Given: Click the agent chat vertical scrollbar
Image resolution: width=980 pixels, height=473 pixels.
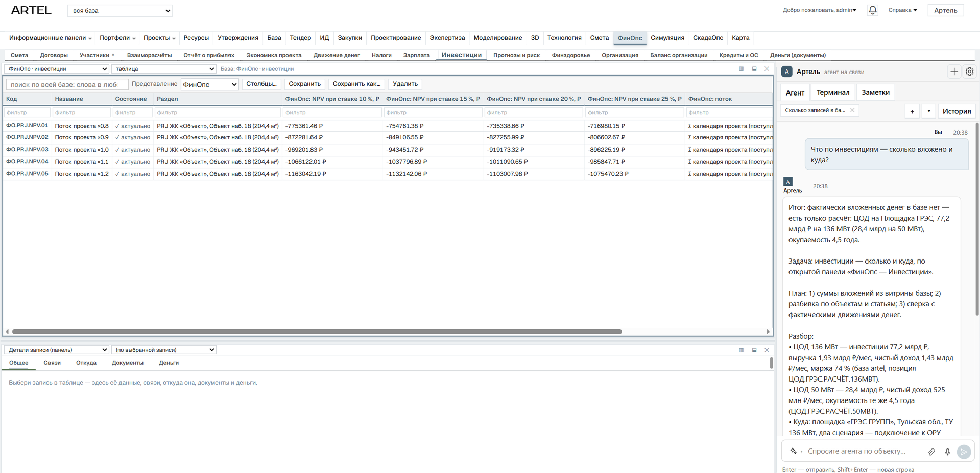Looking at the screenshot, I should [977, 220].
